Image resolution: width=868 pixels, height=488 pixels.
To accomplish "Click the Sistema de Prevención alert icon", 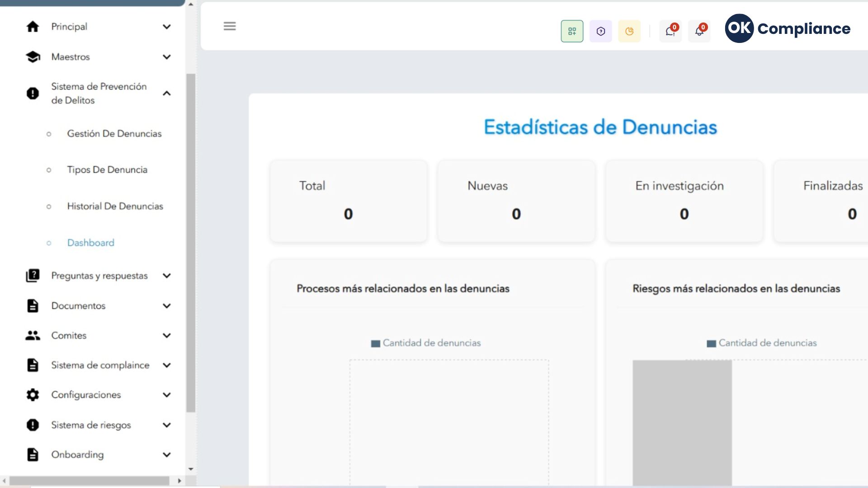I will [x=33, y=93].
